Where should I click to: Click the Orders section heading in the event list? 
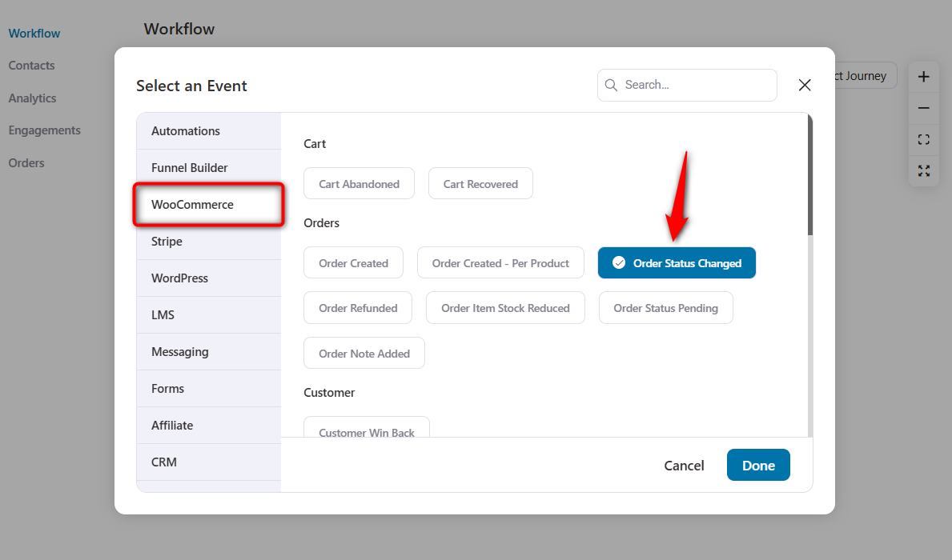[321, 222]
